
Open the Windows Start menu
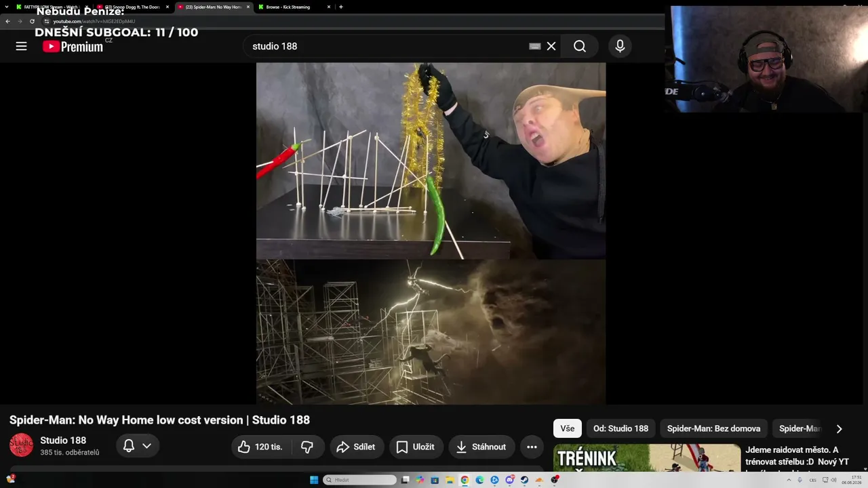pos(314,480)
